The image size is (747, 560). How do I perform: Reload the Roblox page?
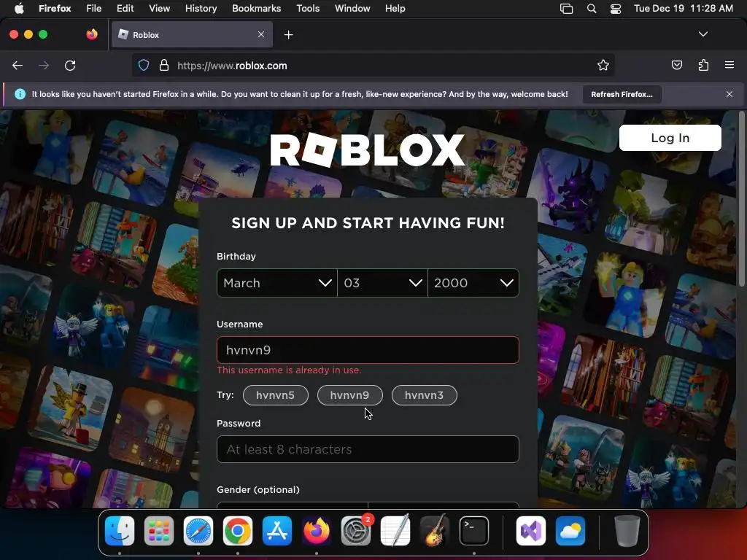pos(70,66)
